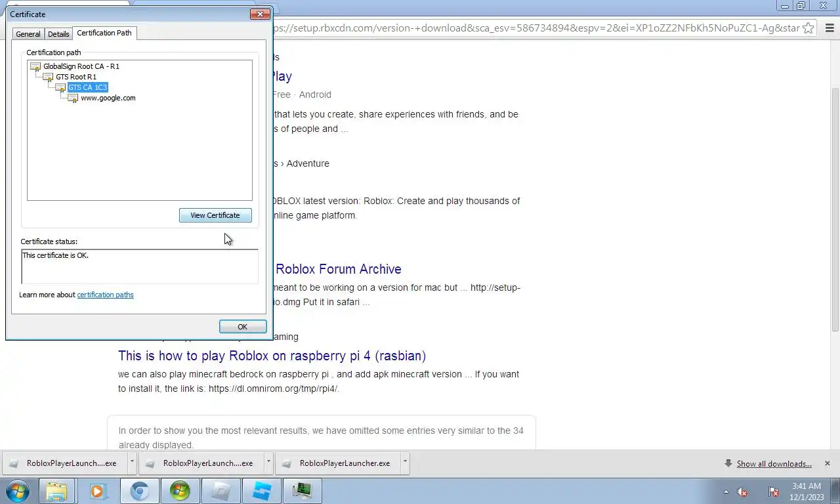Select the GTS CA 1C3 certificate
Image resolution: width=840 pixels, height=504 pixels.
pos(88,87)
